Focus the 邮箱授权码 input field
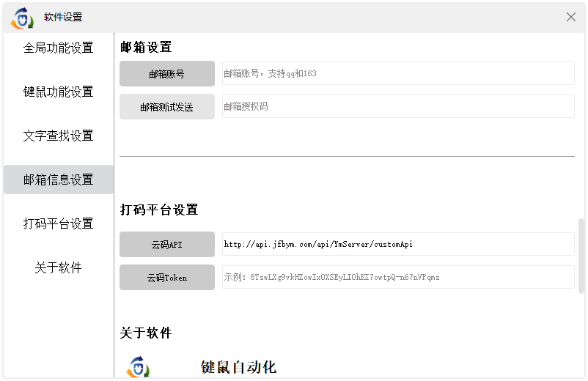This screenshot has width=588, height=381. pos(398,106)
